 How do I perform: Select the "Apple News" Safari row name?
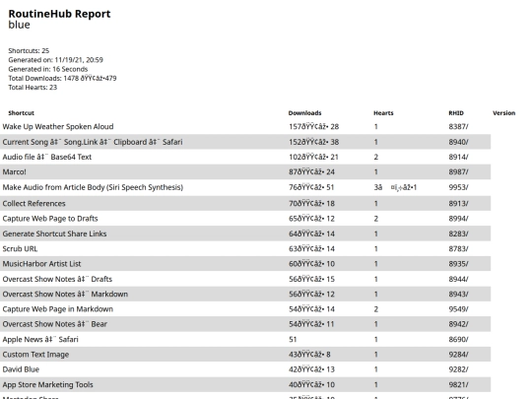40,340
